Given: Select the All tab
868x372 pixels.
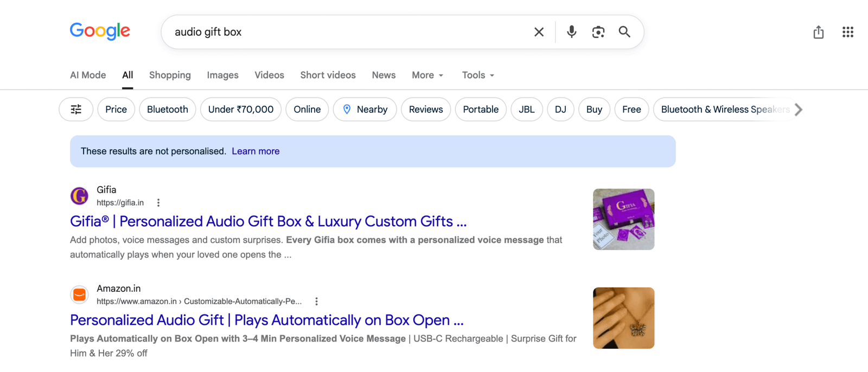Looking at the screenshot, I should point(127,75).
